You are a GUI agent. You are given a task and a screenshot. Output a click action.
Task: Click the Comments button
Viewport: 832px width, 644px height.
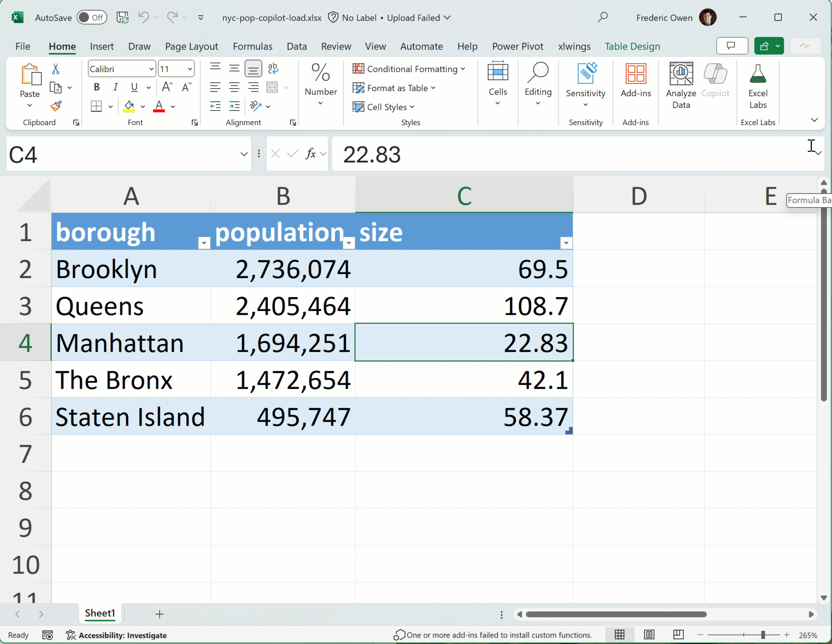(x=732, y=46)
